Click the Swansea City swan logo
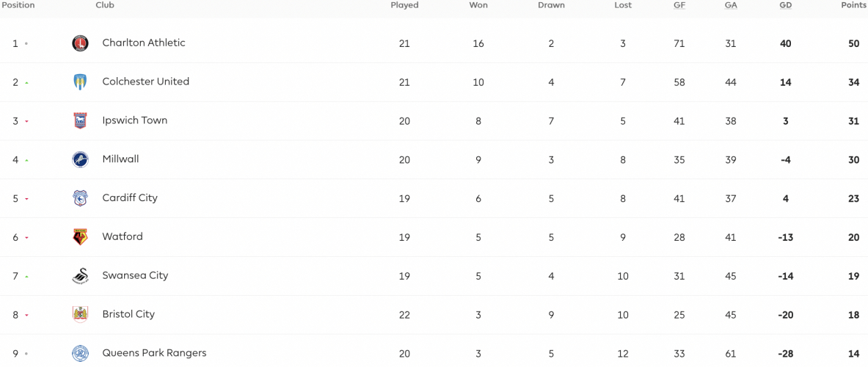This screenshot has width=868, height=367. coord(80,276)
